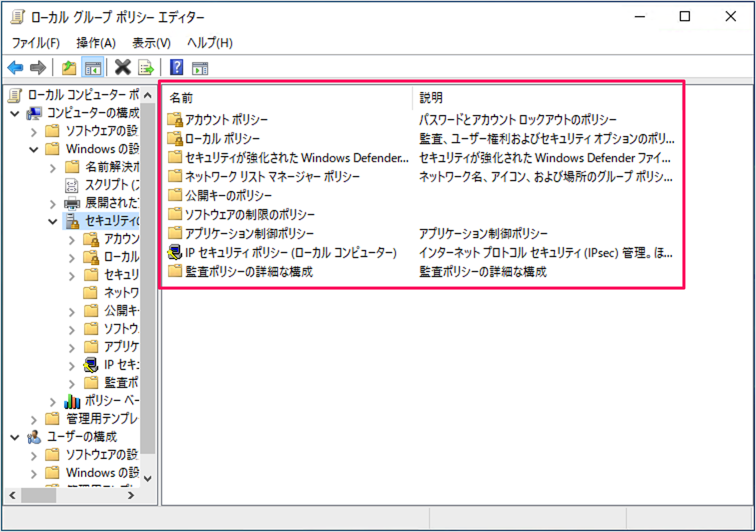
Task: Select the スクリプト icon in the tree
Action: tap(72, 185)
